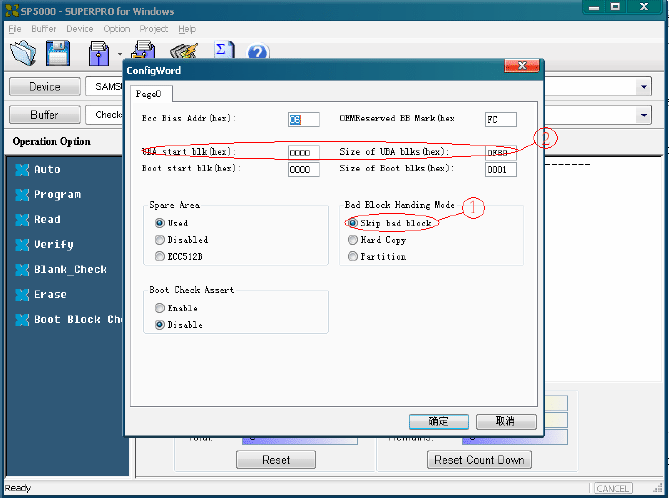Open the Project menu
The height and width of the screenshot is (500, 669).
click(x=154, y=29)
